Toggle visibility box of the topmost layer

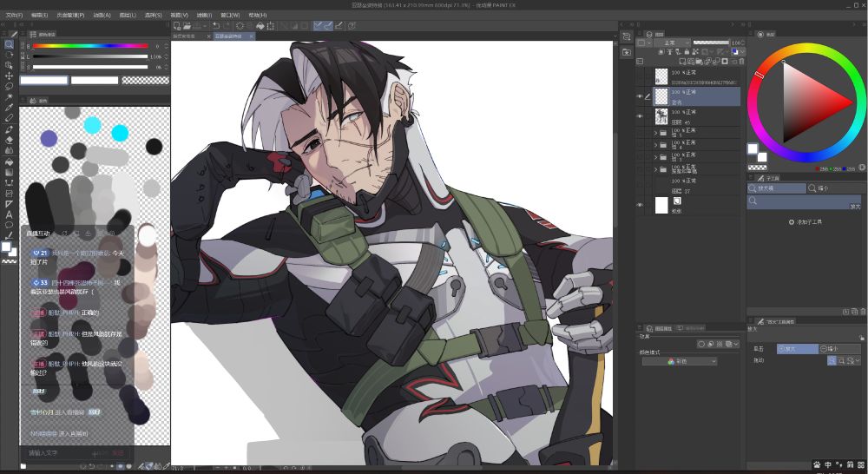(640, 76)
